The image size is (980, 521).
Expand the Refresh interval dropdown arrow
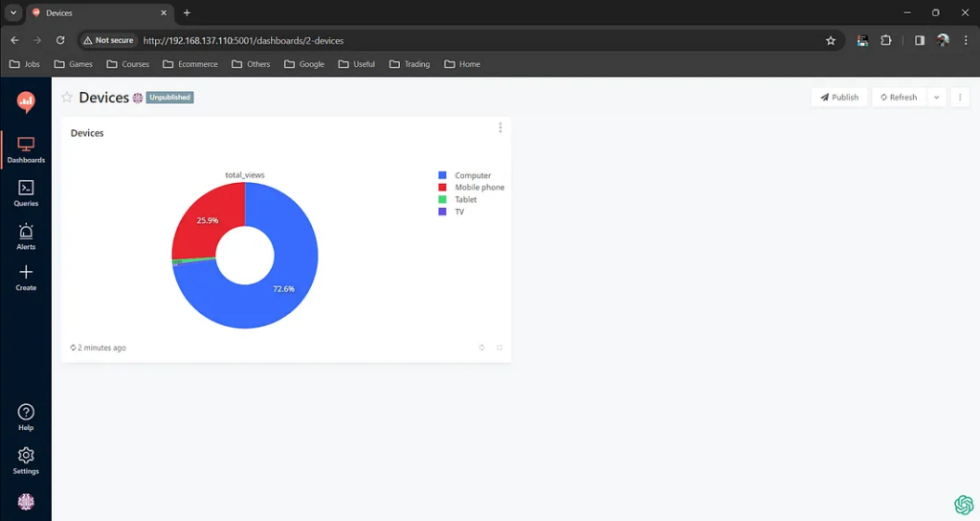pos(936,97)
